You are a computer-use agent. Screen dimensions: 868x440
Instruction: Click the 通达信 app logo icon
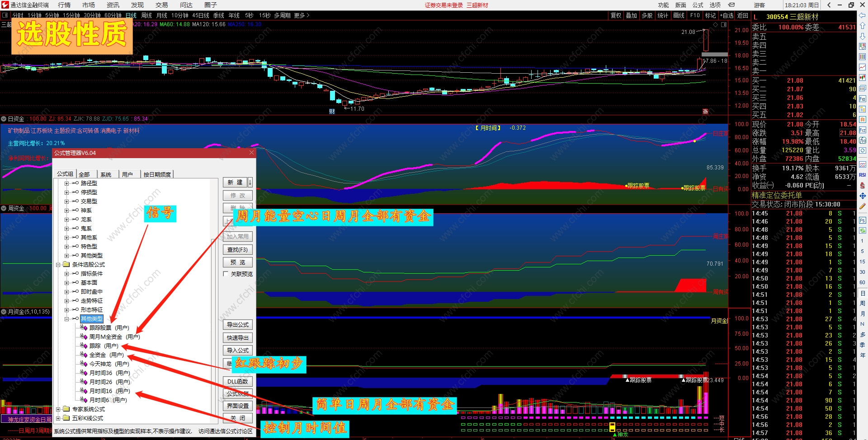pos(5,5)
